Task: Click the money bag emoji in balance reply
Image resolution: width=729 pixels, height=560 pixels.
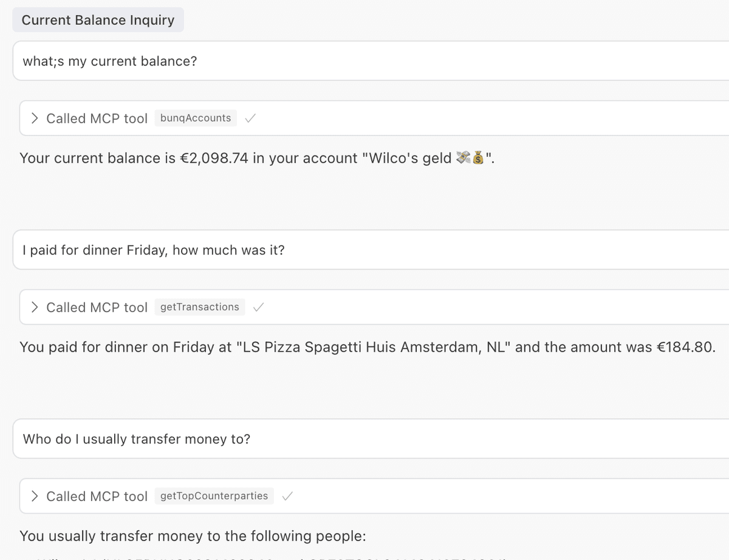Action: pyautogui.click(x=477, y=158)
